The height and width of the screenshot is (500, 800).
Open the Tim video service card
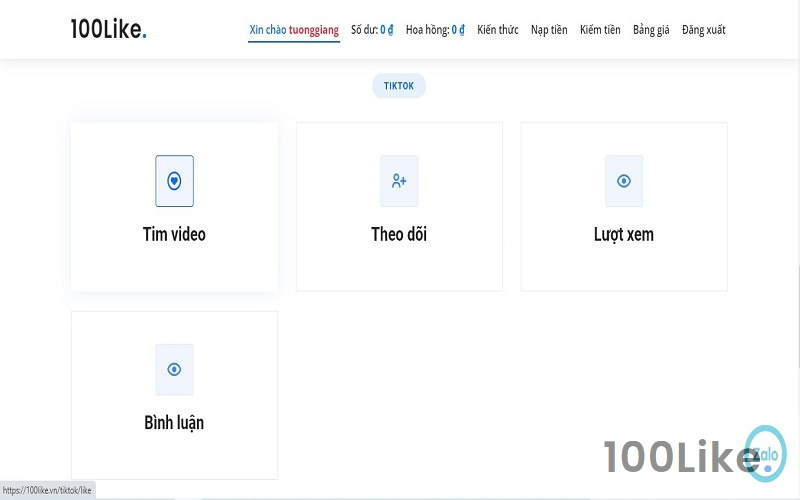click(174, 207)
